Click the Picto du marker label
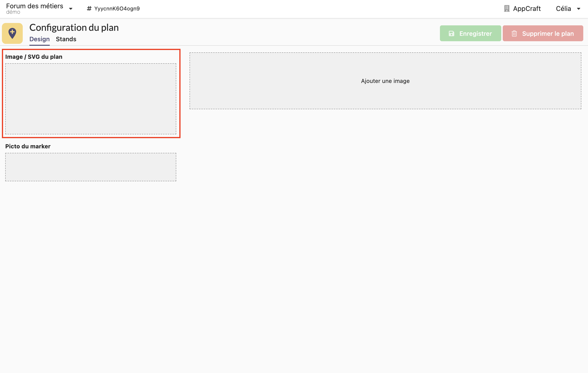Viewport: 588px width, 373px height. (x=28, y=146)
